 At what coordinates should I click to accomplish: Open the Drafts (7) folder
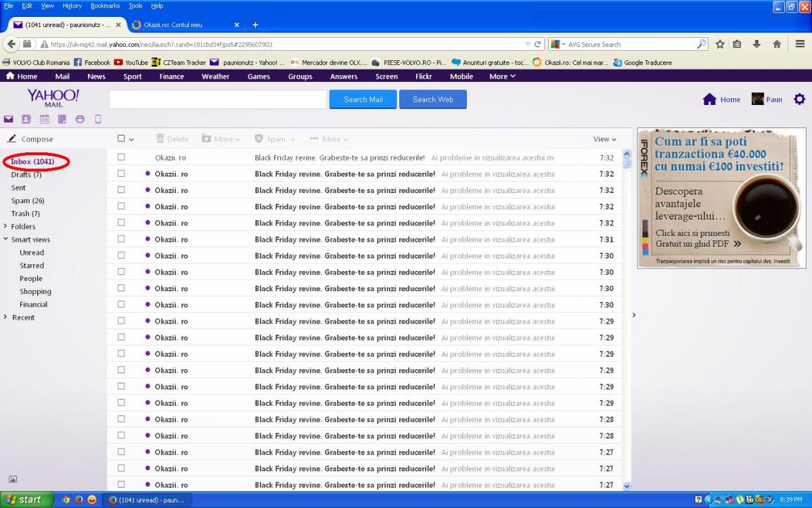26,175
